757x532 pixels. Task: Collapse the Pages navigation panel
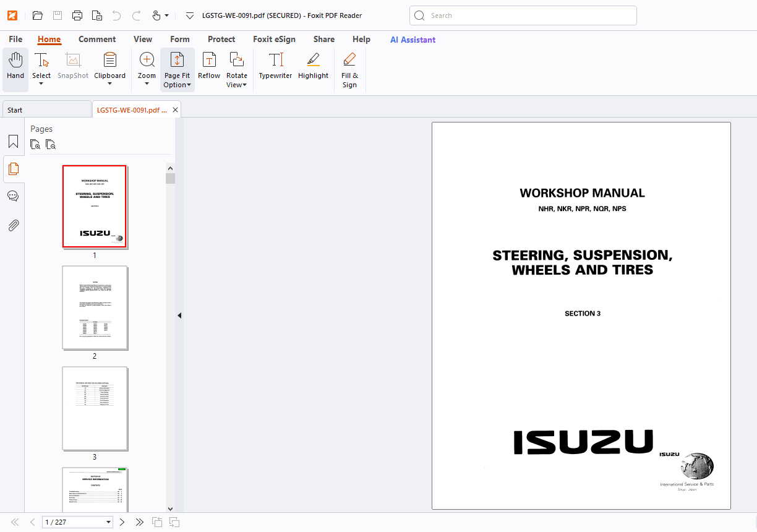click(x=179, y=315)
